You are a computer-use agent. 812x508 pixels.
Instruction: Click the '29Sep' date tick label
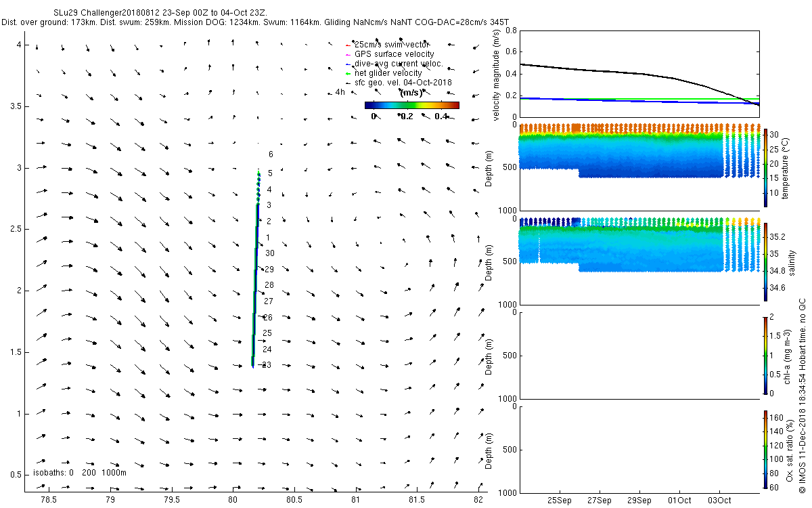point(639,501)
